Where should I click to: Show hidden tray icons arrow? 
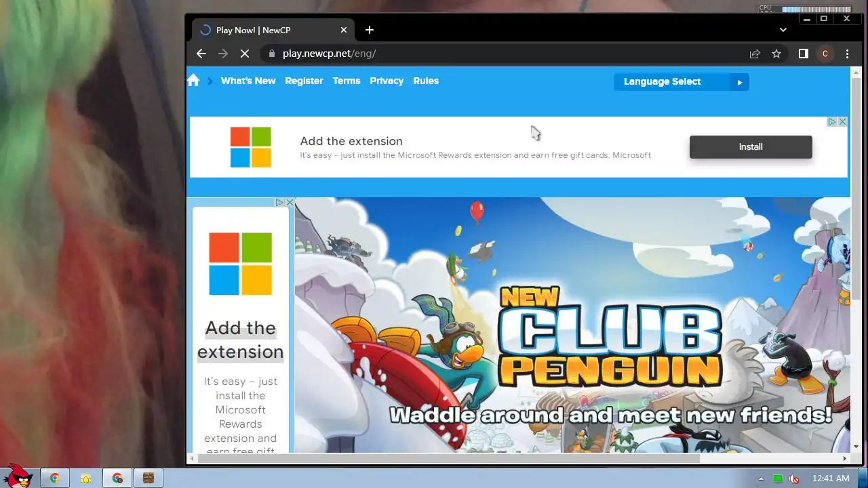[761, 479]
